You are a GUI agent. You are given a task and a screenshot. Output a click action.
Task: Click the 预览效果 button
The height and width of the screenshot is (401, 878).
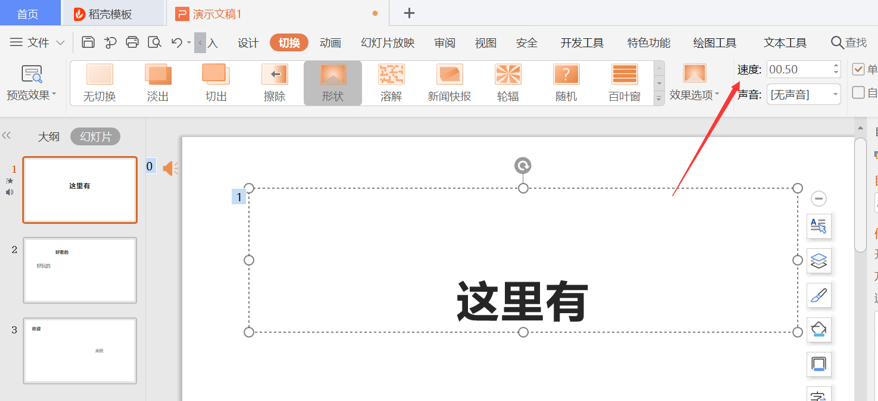coord(31,83)
